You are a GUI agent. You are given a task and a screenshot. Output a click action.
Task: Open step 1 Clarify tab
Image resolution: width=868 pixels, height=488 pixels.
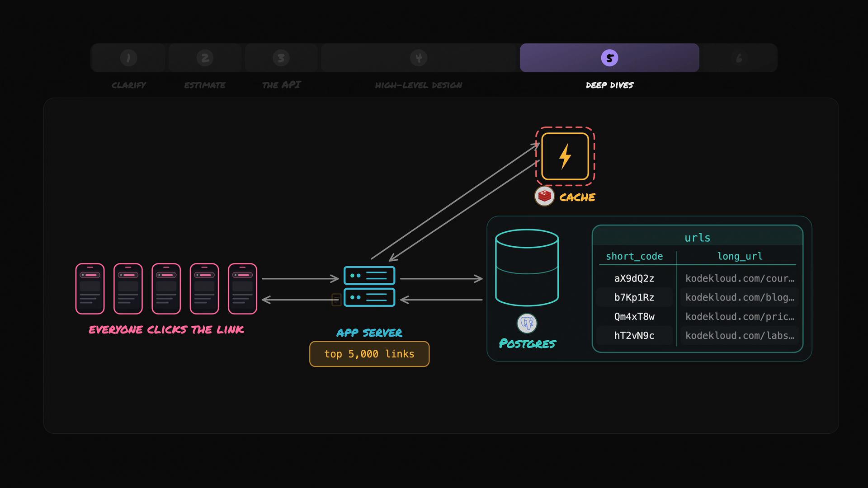(x=128, y=58)
